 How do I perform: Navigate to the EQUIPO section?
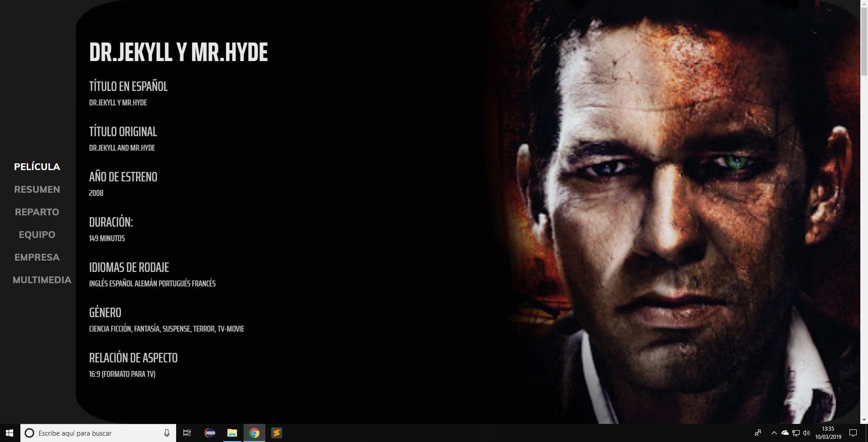[37, 235]
